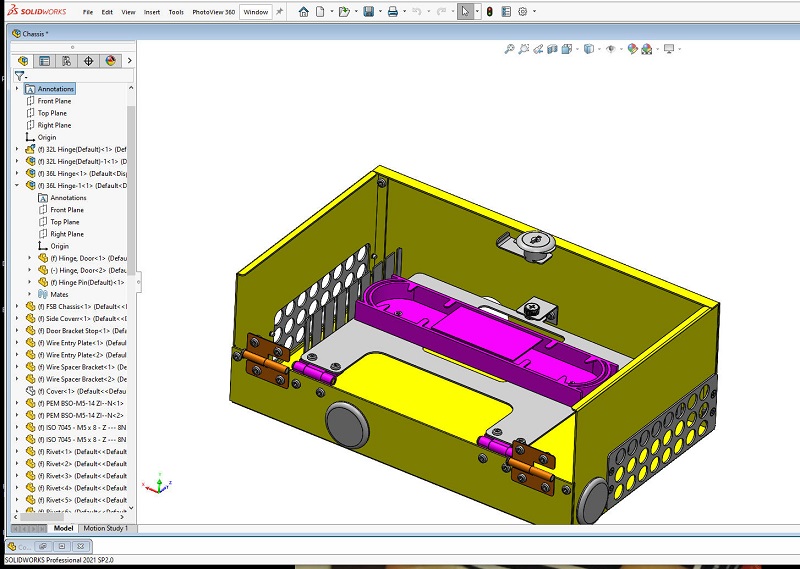This screenshot has width=800, height=569.
Task: Expand FSB Chassis<1> component
Action: click(x=17, y=307)
